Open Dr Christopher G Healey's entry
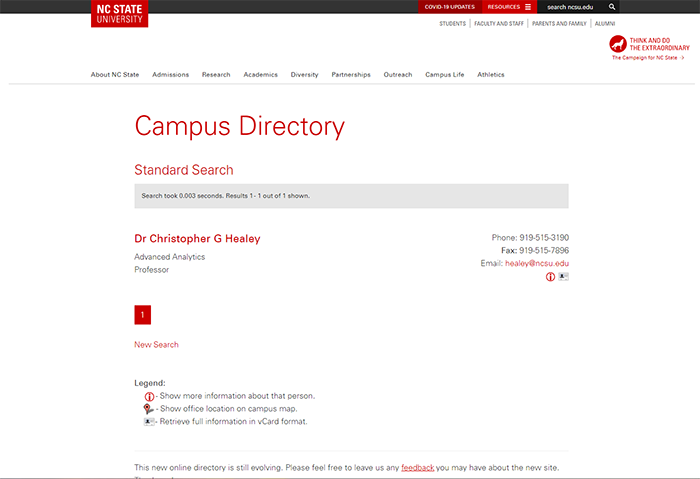700x479 pixels. [x=197, y=239]
